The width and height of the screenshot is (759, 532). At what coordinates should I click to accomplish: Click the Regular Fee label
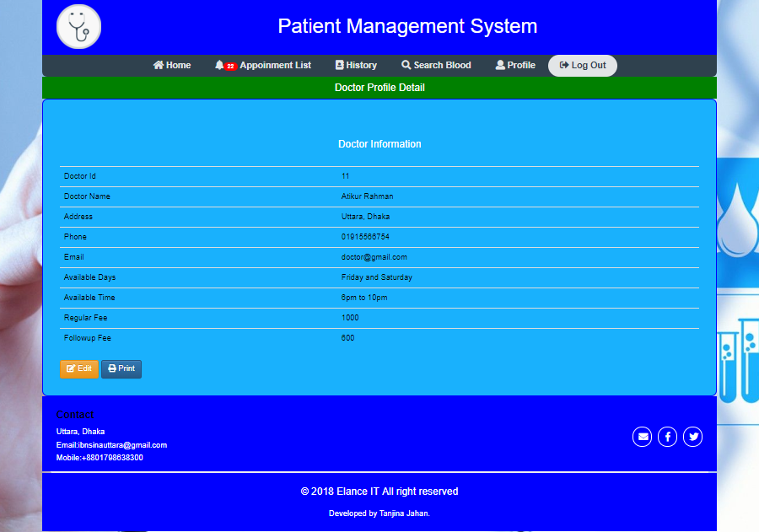[86, 318]
